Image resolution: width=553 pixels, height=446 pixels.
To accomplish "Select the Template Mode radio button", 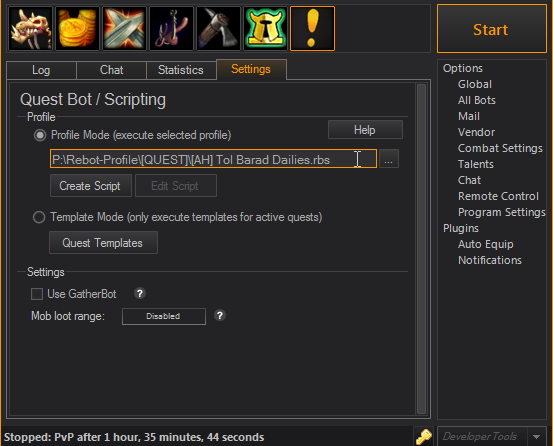I will pos(39,217).
